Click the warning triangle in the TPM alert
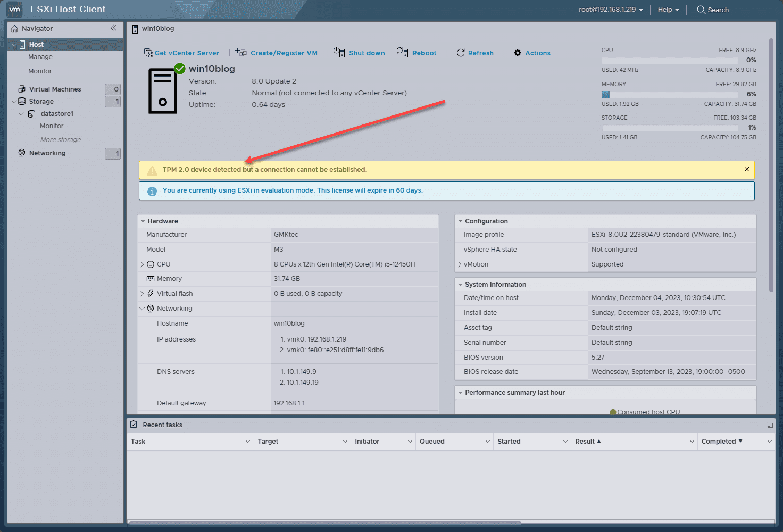783x532 pixels. click(152, 170)
